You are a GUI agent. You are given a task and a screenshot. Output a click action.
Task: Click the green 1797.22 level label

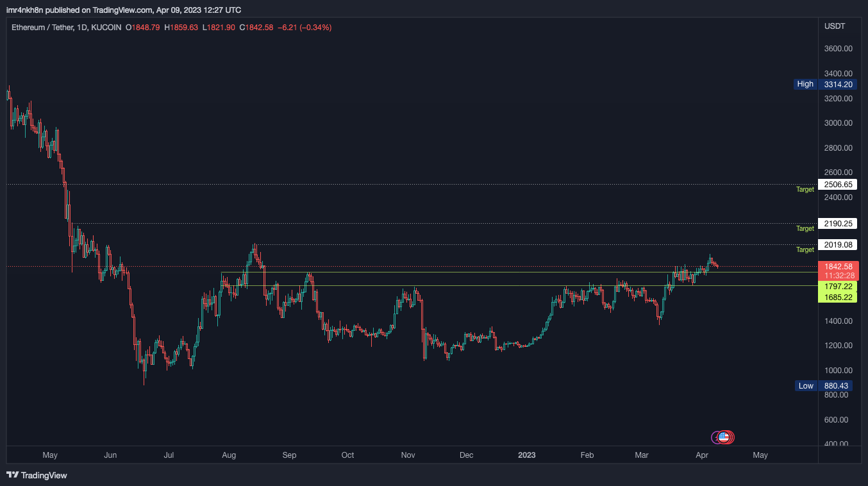coord(838,287)
